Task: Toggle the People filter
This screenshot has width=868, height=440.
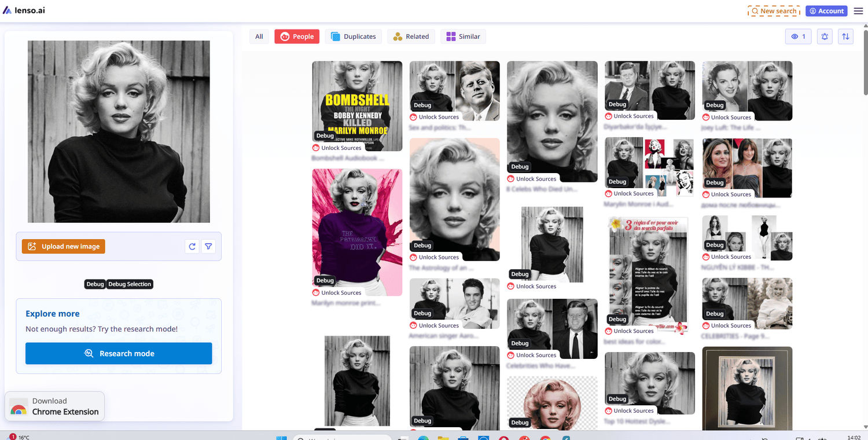Action: [x=297, y=36]
